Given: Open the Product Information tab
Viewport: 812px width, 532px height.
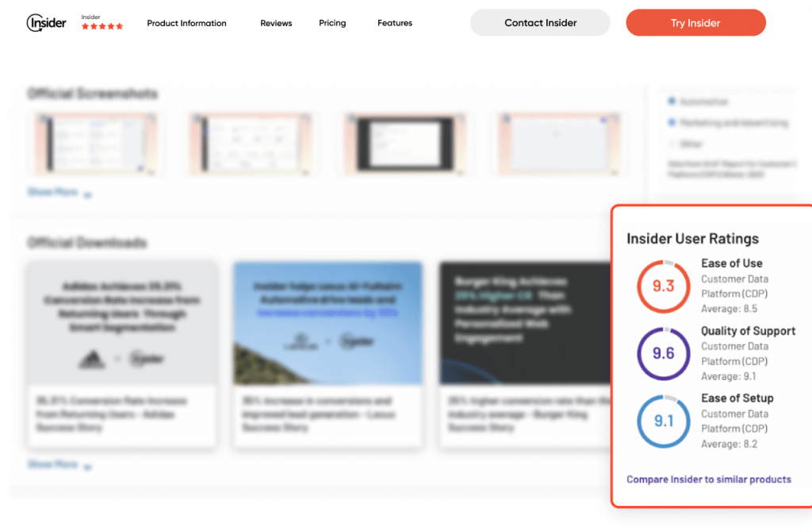Looking at the screenshot, I should click(x=186, y=23).
